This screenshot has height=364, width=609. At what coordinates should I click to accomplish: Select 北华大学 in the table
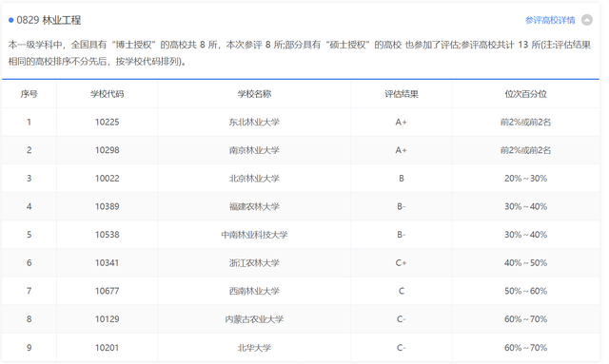[x=254, y=348]
